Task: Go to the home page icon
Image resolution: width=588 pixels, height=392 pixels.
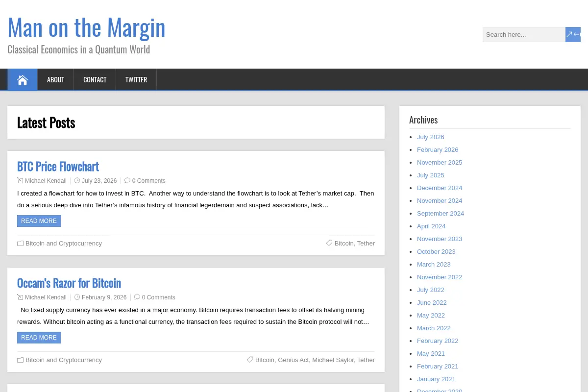Action: [x=23, y=80]
